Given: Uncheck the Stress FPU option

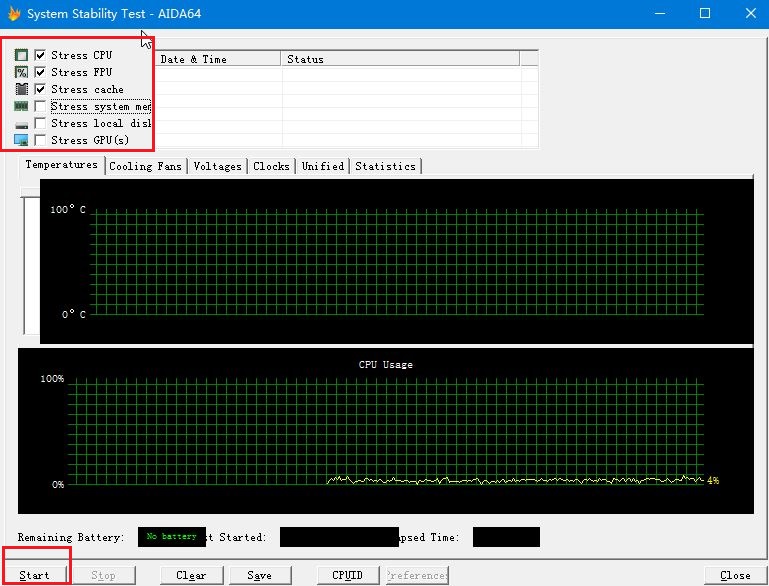Looking at the screenshot, I should tap(40, 72).
